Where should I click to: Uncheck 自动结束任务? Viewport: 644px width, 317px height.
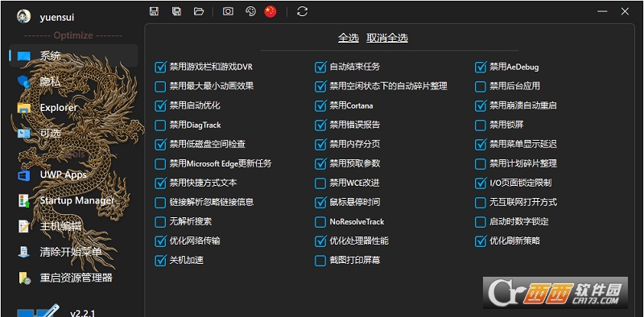pos(320,67)
